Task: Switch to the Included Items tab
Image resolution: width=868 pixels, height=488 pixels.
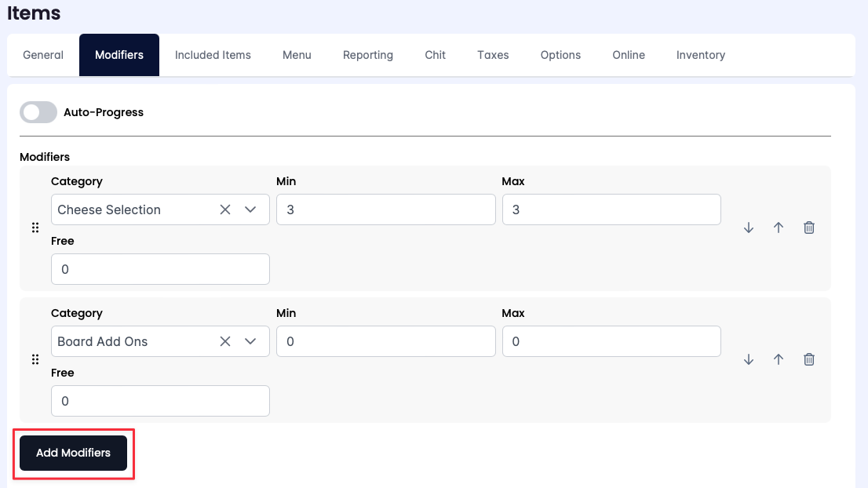Action: 213,55
